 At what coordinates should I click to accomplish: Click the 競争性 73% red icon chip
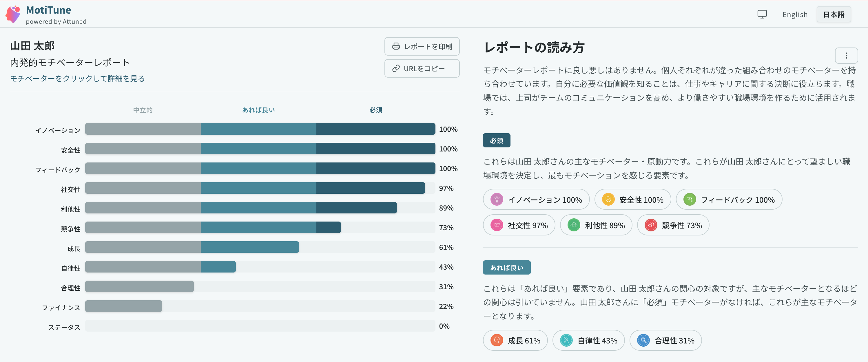[673, 225]
